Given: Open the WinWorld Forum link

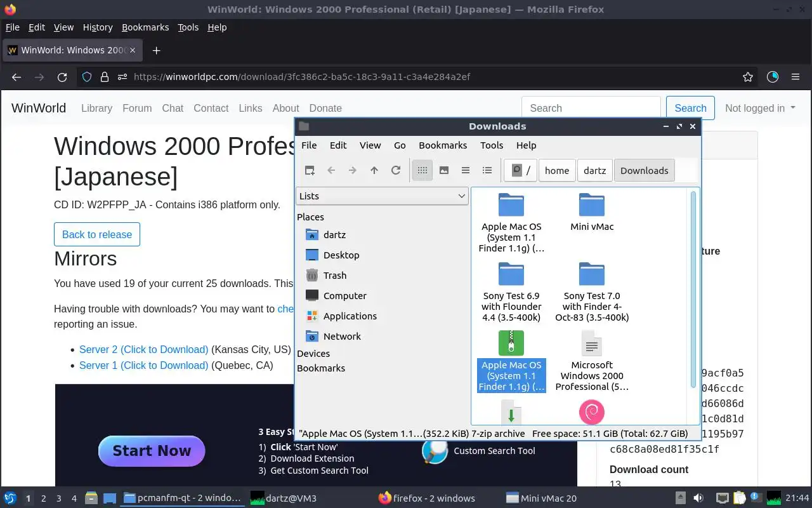Looking at the screenshot, I should 137,108.
